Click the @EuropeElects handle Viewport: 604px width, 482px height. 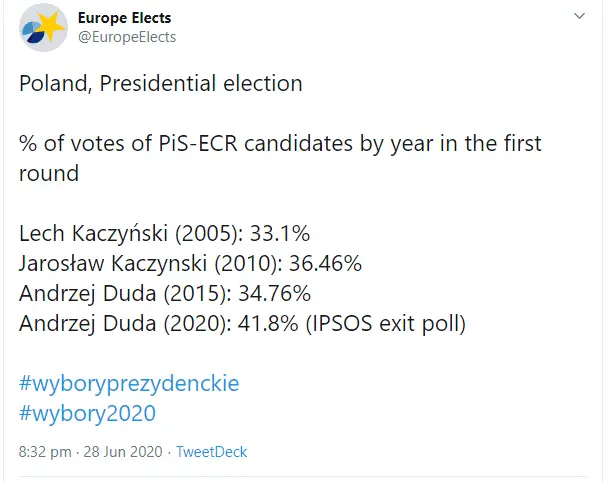pyautogui.click(x=126, y=37)
